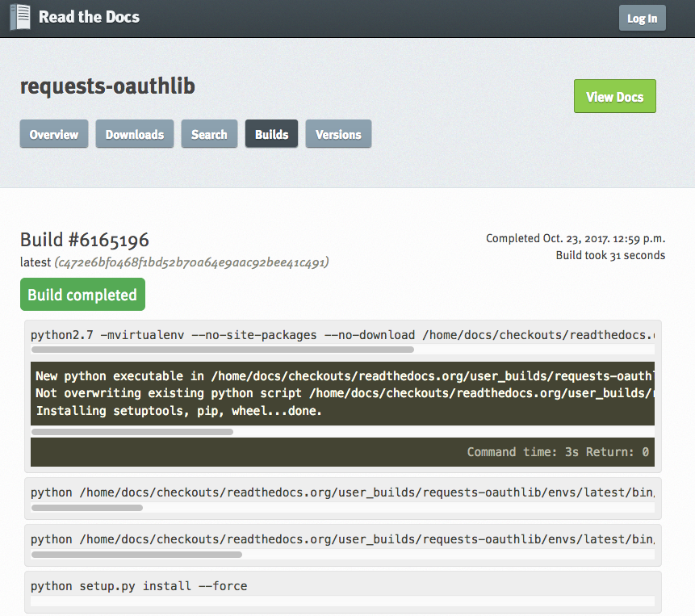Click the requests-oauthlib project title

point(107,86)
